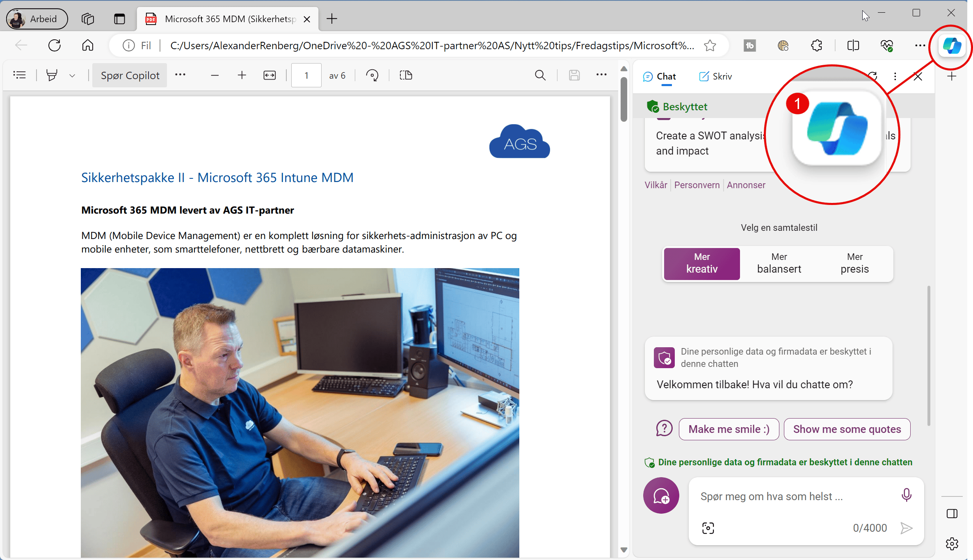Viewport: 973px width, 560px height.
Task: Open the PDF table of contents
Action: [19, 75]
